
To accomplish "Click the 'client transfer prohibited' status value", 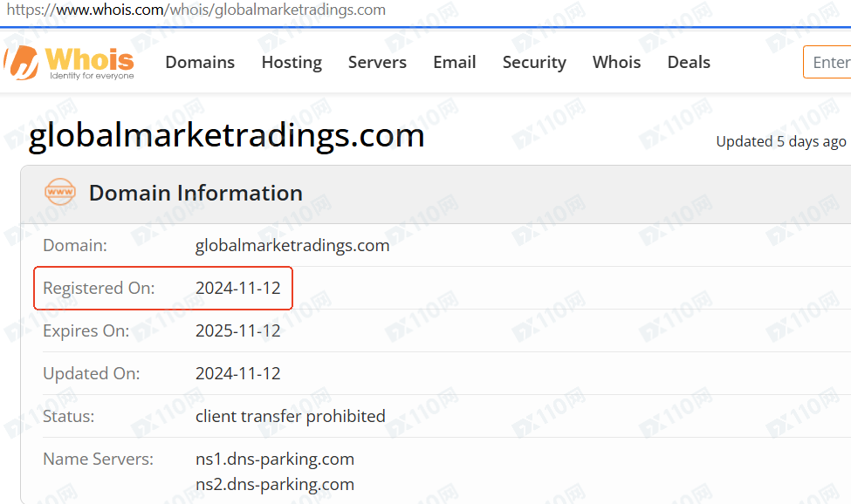I will [x=290, y=416].
